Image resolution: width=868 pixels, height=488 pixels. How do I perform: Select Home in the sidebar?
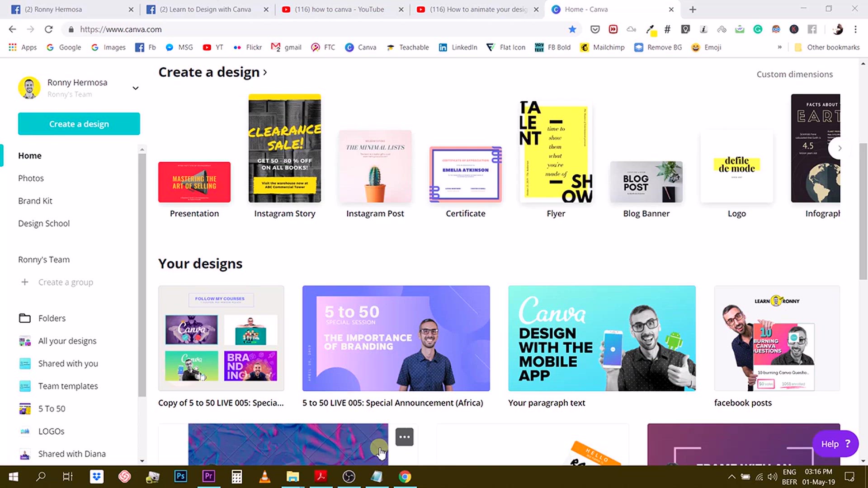coord(30,155)
